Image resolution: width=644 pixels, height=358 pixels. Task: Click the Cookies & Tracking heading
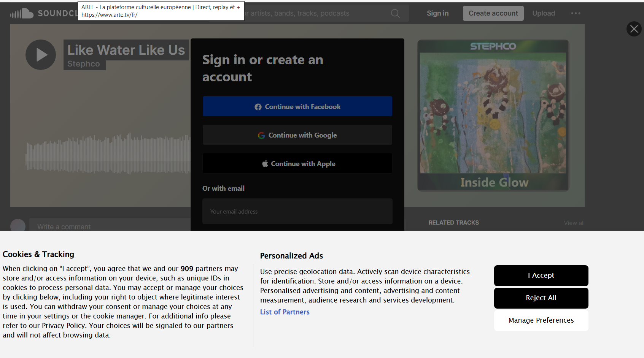coord(38,254)
